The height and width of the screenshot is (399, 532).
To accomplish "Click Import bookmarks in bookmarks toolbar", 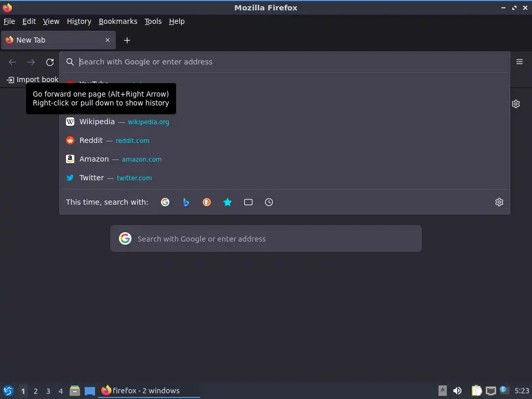I will (x=33, y=79).
